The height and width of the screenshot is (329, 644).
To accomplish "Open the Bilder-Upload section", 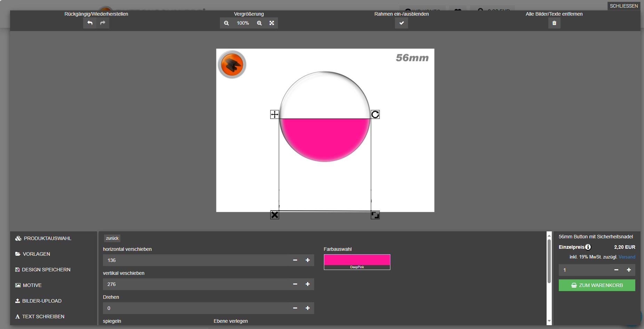I will point(42,301).
